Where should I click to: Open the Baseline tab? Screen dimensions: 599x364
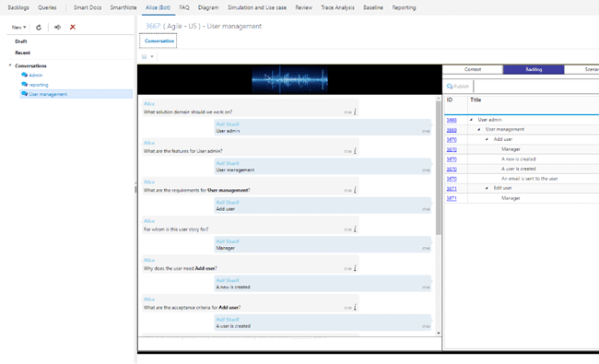pos(373,7)
